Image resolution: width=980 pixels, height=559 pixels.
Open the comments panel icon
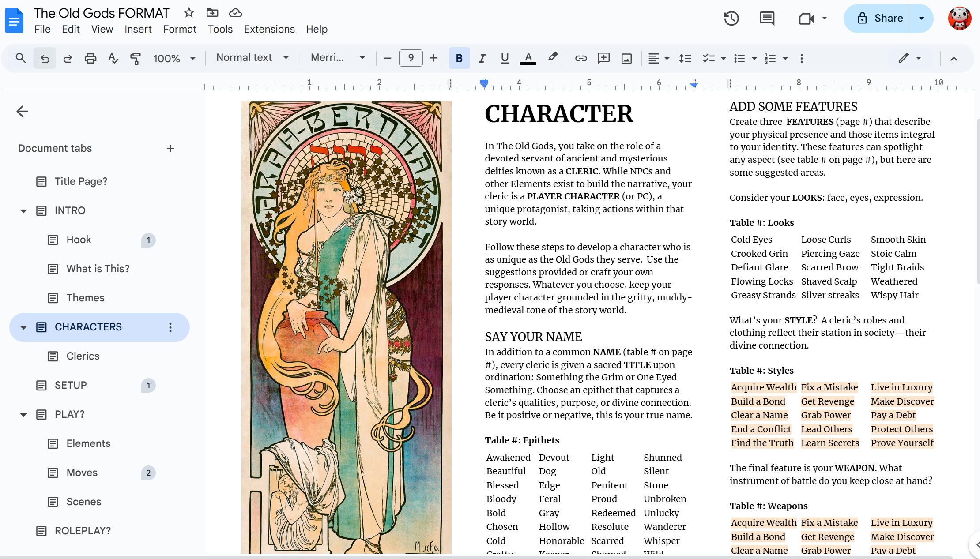[767, 18]
